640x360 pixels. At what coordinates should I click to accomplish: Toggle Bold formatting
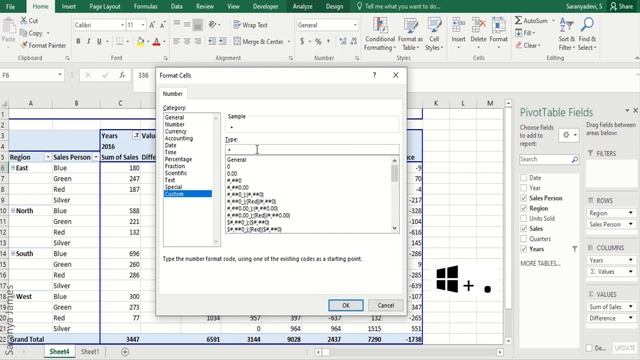[x=78, y=41]
